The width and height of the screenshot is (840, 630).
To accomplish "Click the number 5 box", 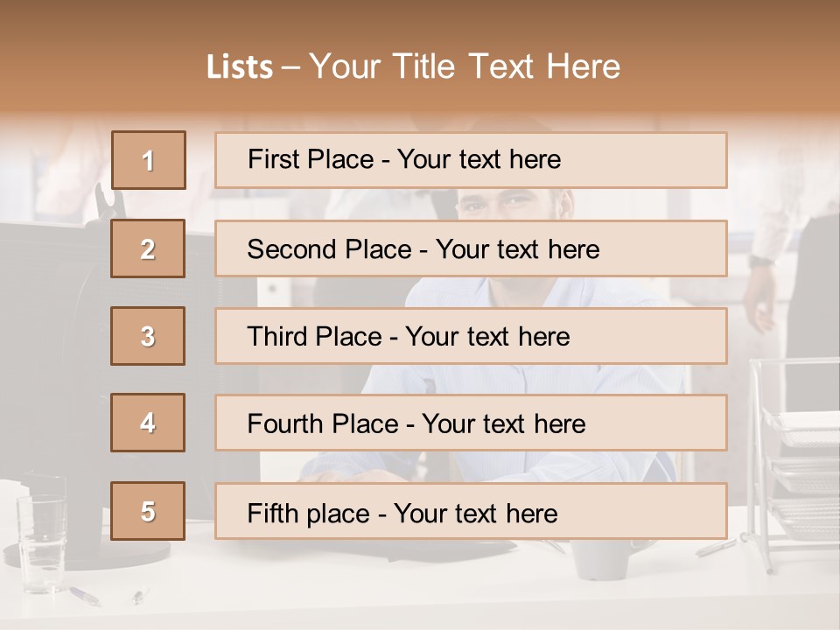I will coord(148,511).
